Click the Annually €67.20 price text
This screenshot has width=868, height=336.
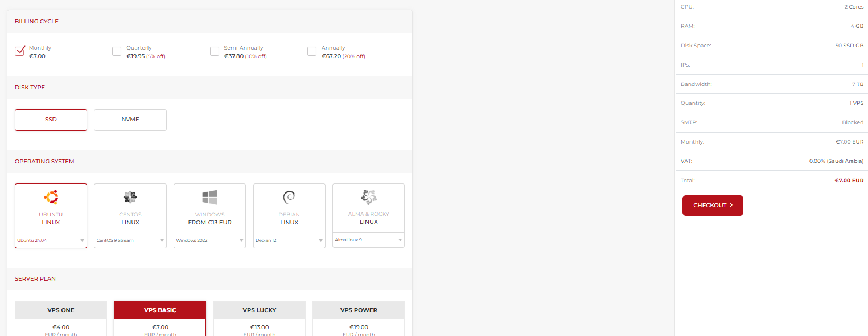(x=331, y=56)
